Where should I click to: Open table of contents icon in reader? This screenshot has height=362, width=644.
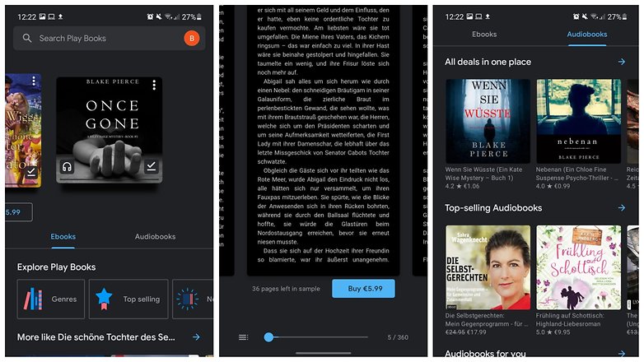click(x=243, y=337)
